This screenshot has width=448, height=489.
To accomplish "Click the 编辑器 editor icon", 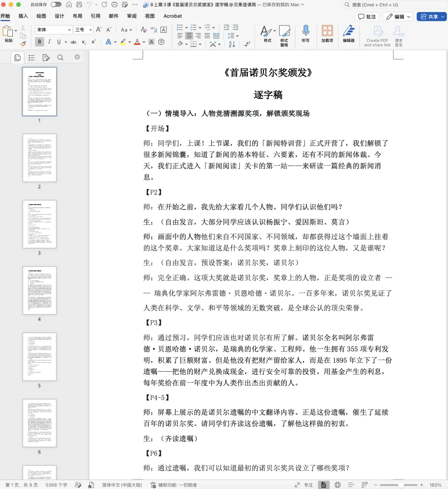I will pyautogui.click(x=348, y=34).
